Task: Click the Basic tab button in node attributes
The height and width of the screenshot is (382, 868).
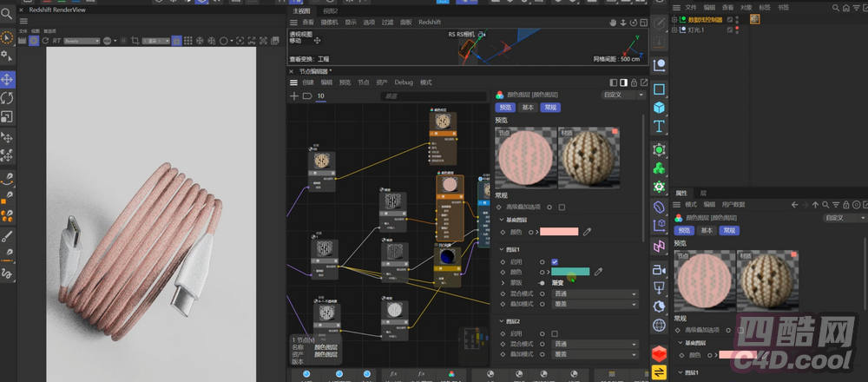Action: pyautogui.click(x=528, y=108)
